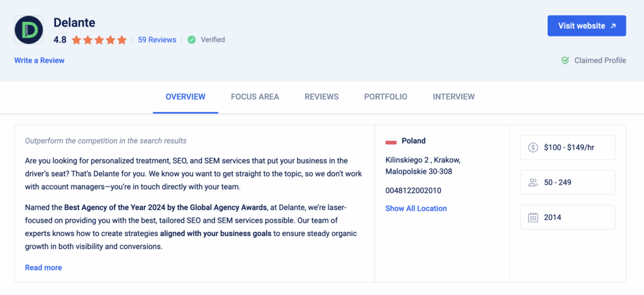Screen dimensions: 644x295
Task: Click the phone number 0048122002010
Action: tap(413, 191)
